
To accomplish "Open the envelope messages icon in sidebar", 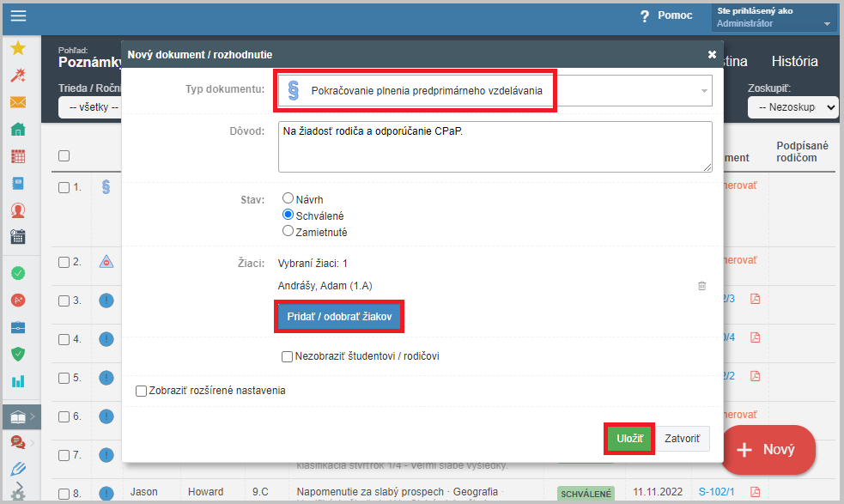I will pos(18,102).
